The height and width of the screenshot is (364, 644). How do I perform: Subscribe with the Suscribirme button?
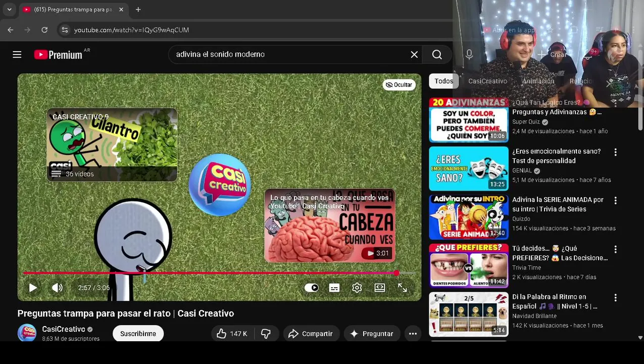(138, 334)
